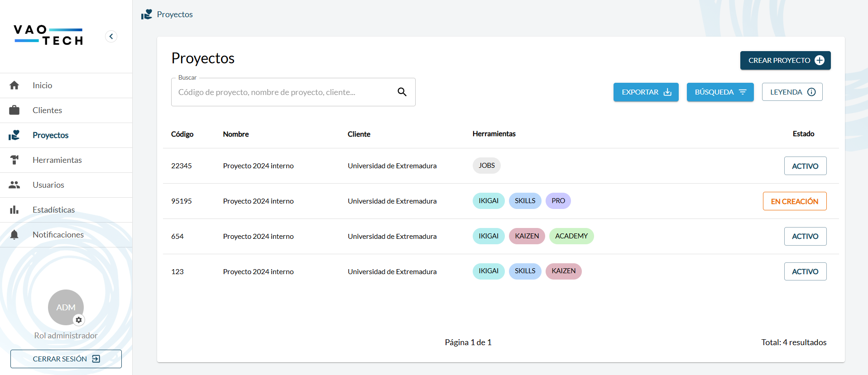This screenshot has height=375, width=868.
Task: Click the breadcrumb Proyectos icon at top
Action: coord(147,14)
